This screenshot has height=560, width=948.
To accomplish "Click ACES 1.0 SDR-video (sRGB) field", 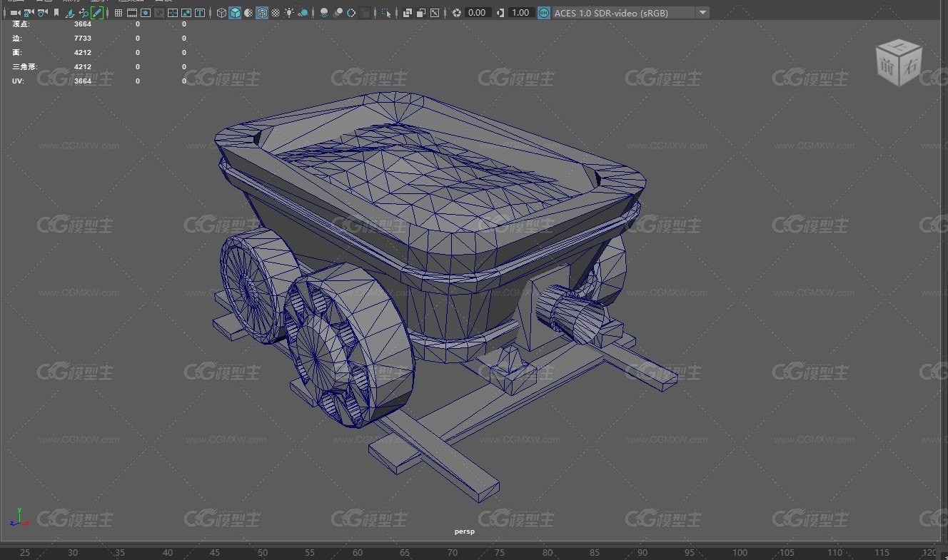I will pyautogui.click(x=623, y=13).
